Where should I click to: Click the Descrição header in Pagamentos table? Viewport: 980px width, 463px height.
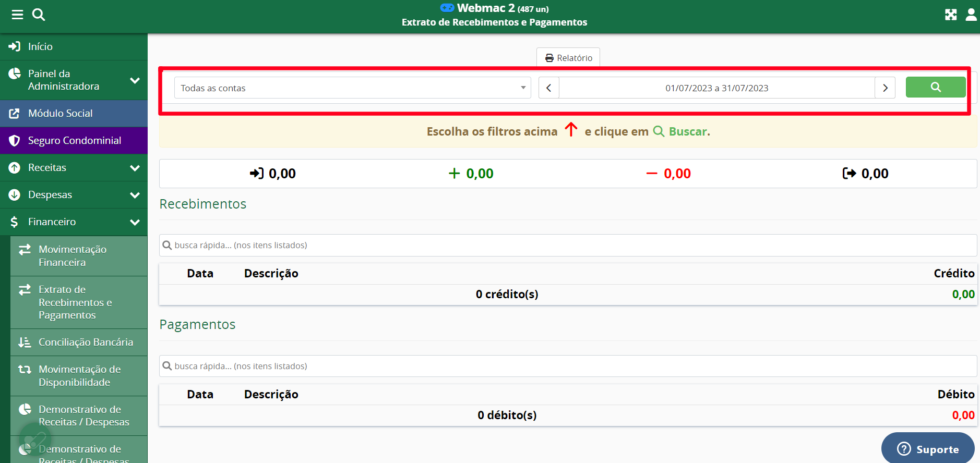click(x=271, y=394)
